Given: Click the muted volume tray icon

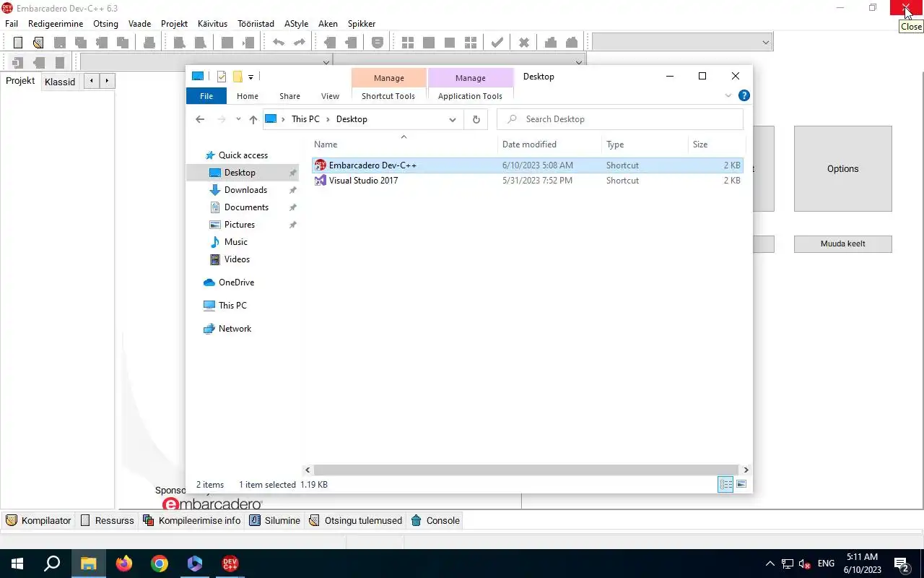Looking at the screenshot, I should click(805, 564).
